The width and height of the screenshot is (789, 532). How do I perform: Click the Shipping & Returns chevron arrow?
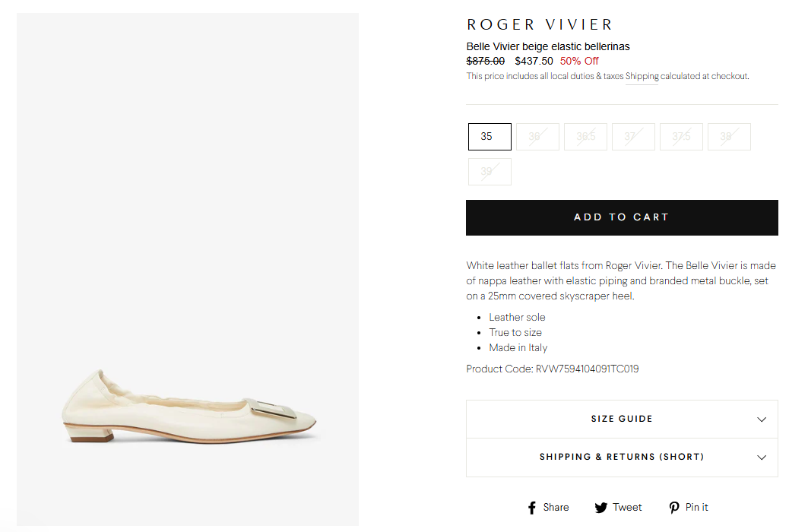pyautogui.click(x=762, y=458)
